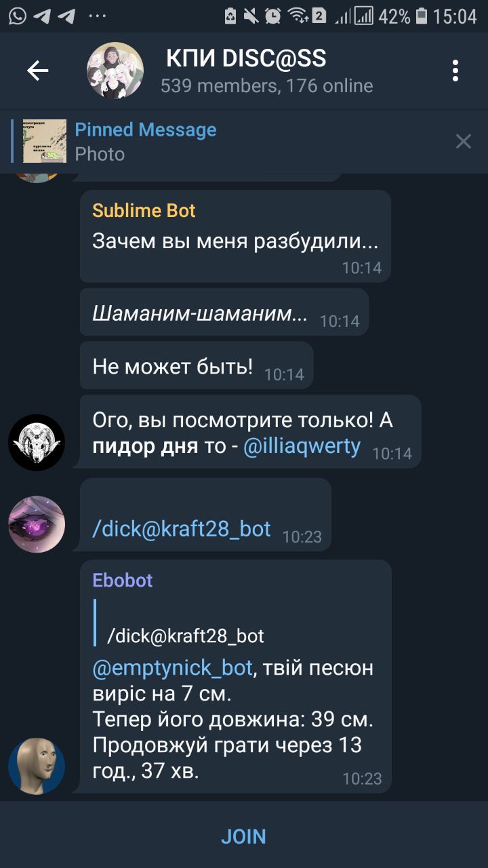Open the Ebobot sender name

click(123, 580)
